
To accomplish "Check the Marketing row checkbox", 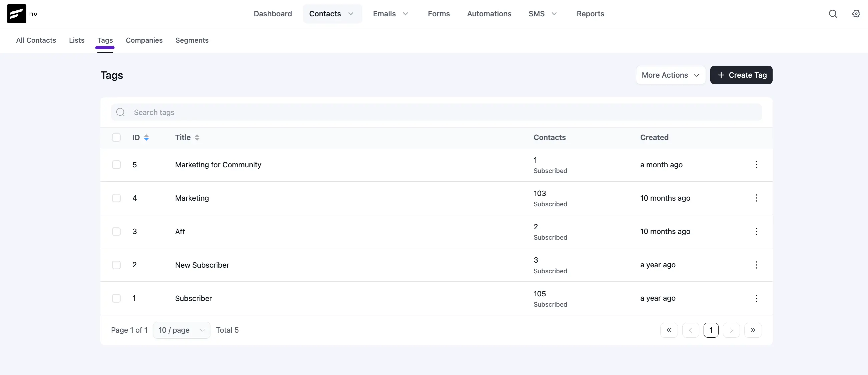I will pyautogui.click(x=116, y=198).
